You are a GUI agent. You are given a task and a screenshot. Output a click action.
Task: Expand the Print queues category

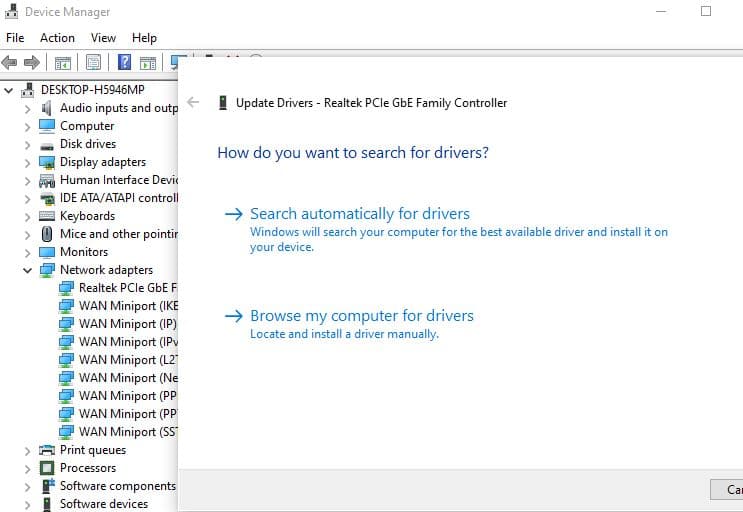coord(27,450)
